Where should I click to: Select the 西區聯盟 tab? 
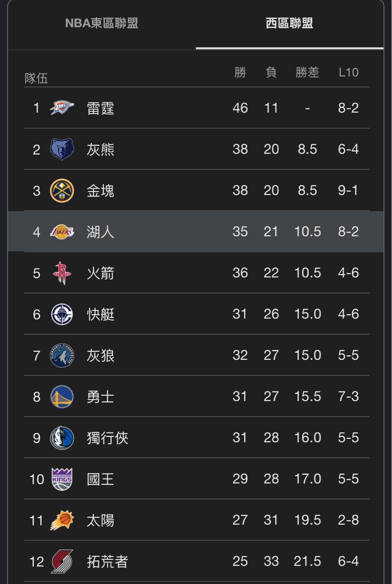point(289,23)
